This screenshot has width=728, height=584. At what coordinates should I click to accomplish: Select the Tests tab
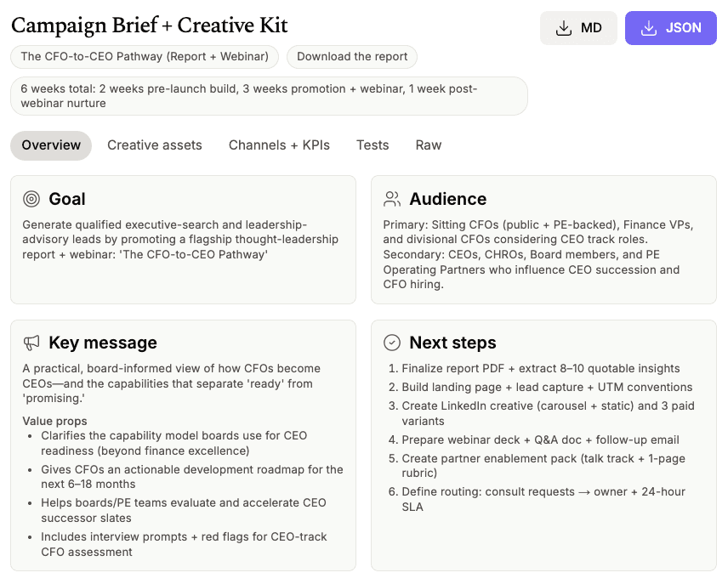373,145
